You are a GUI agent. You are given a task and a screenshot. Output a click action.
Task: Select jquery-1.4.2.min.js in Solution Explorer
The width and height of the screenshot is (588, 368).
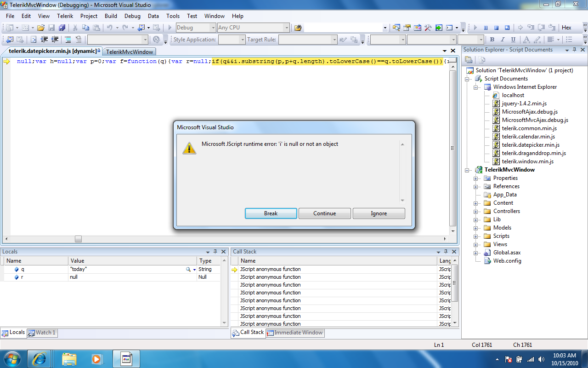click(x=524, y=103)
